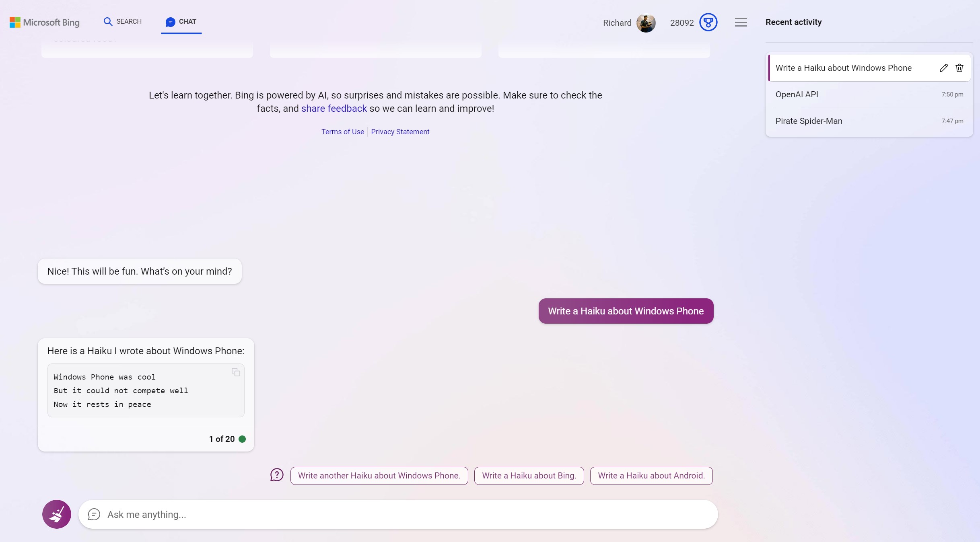Click share feedback hyperlink

334,108
